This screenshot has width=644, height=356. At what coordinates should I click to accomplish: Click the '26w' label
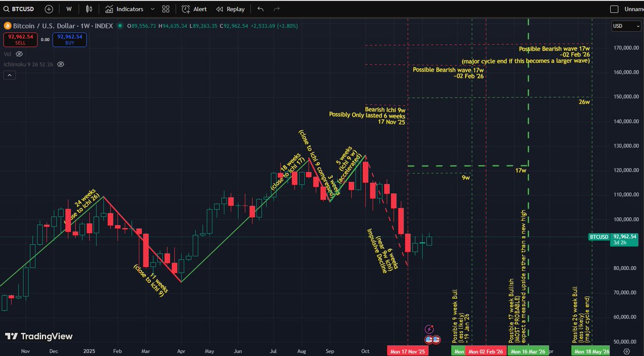tap(584, 101)
